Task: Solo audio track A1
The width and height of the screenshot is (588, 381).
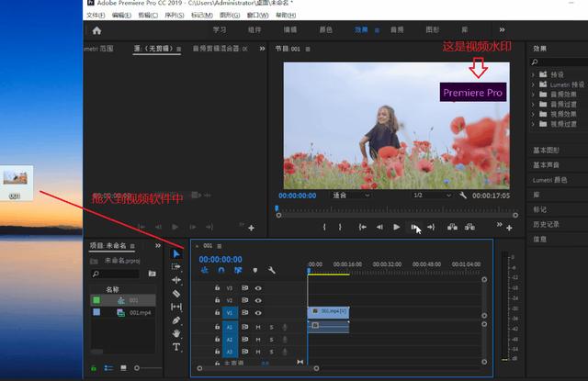Action: pos(272,328)
